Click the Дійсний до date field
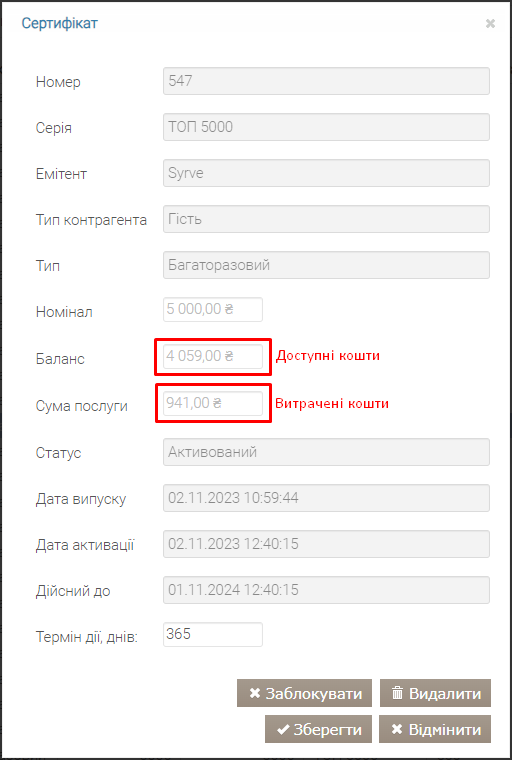Screen dimensions: 512x760 pyautogui.click(x=326, y=590)
